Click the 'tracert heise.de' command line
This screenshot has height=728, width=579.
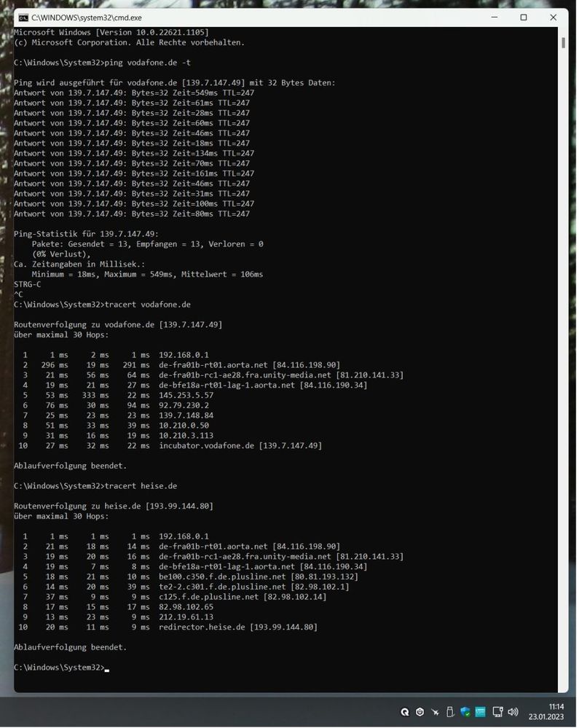coord(95,486)
